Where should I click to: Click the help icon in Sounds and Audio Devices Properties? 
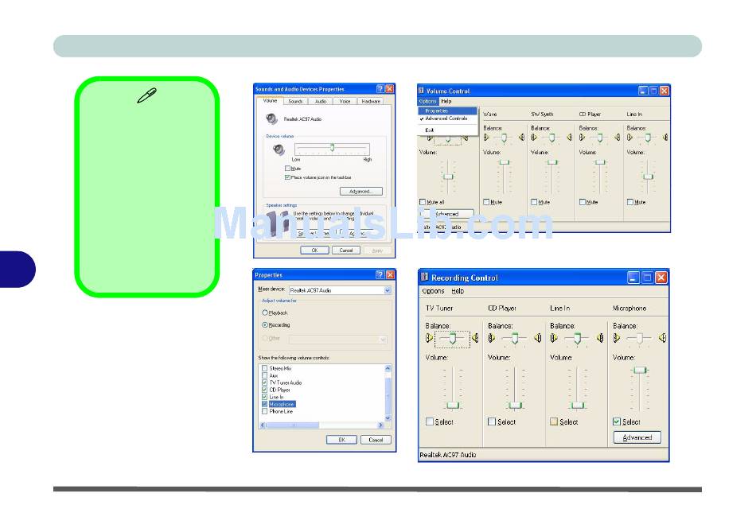click(x=380, y=89)
